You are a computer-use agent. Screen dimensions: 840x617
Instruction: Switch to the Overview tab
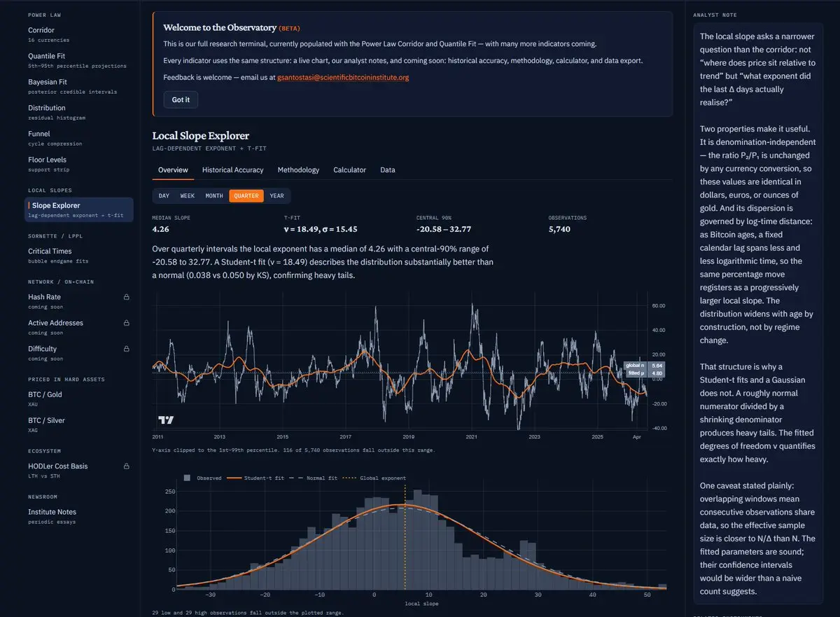pyautogui.click(x=173, y=170)
